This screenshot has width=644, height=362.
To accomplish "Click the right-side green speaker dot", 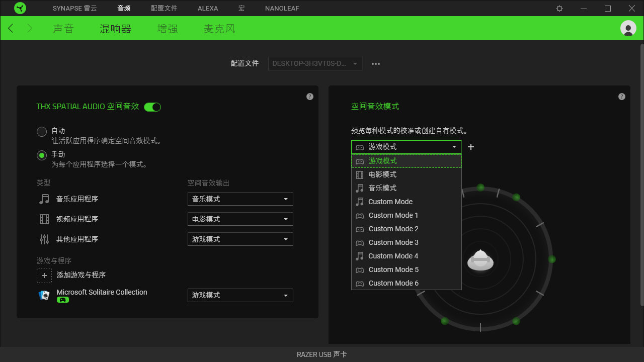I will click(551, 259).
